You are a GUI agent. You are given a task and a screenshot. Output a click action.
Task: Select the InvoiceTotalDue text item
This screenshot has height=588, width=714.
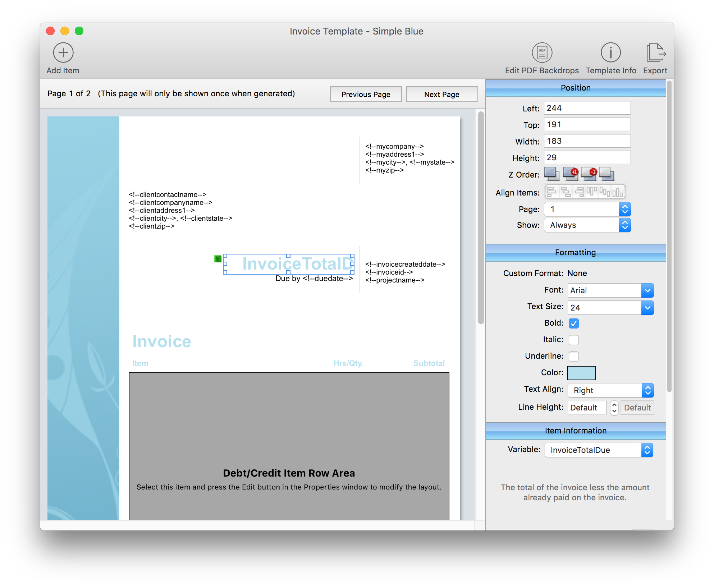click(x=289, y=264)
